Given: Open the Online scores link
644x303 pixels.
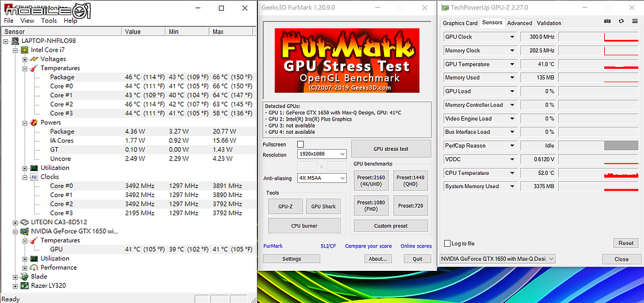Looking at the screenshot, I should [416, 246].
